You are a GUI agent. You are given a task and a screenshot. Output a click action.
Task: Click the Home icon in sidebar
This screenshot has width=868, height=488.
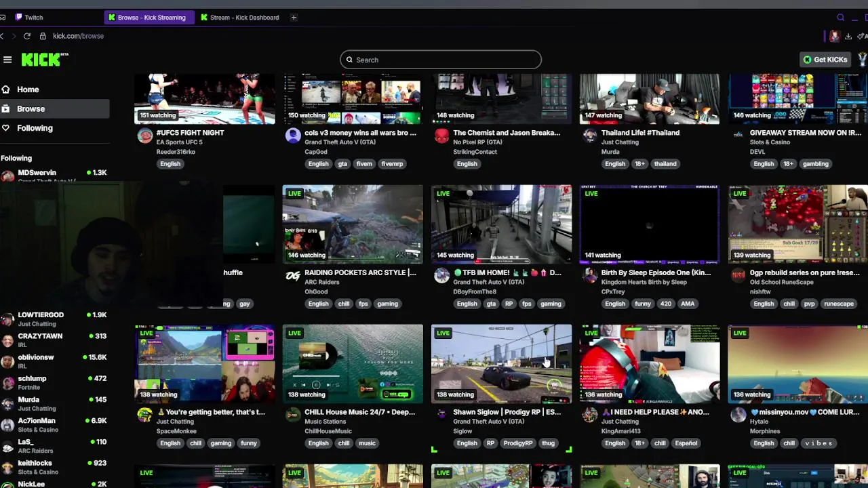tap(6, 89)
